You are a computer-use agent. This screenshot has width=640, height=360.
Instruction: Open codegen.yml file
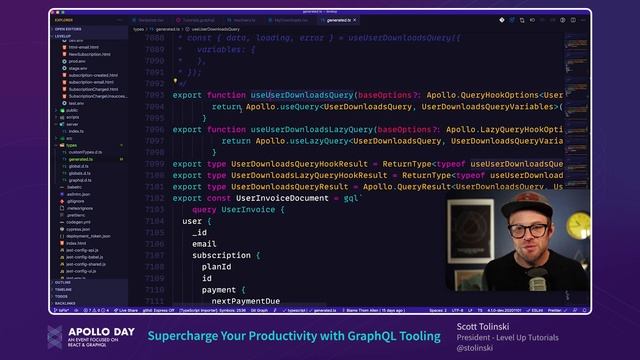pos(78,222)
